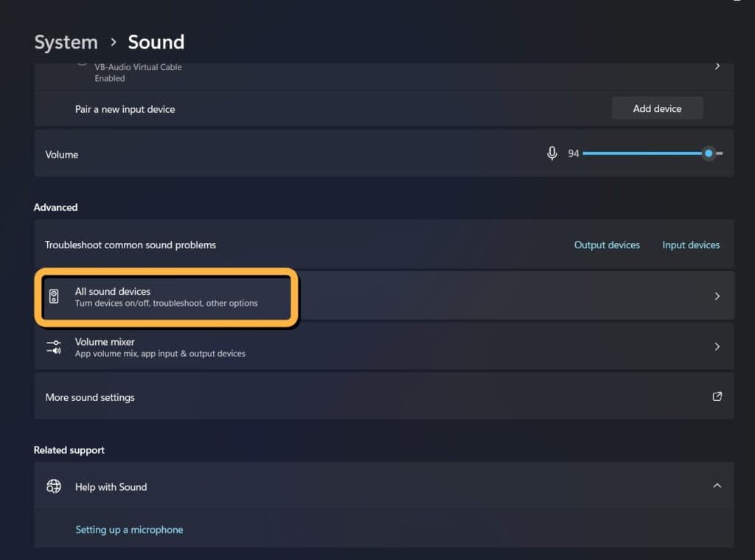Click the Add device button
Viewport: 755px width, 560px height.
657,109
